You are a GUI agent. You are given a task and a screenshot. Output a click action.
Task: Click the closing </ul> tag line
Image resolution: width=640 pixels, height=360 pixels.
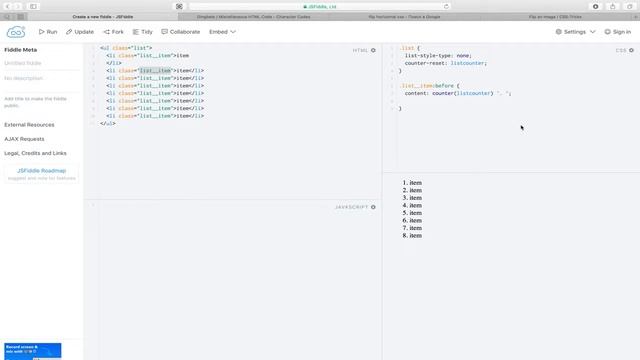[108, 123]
